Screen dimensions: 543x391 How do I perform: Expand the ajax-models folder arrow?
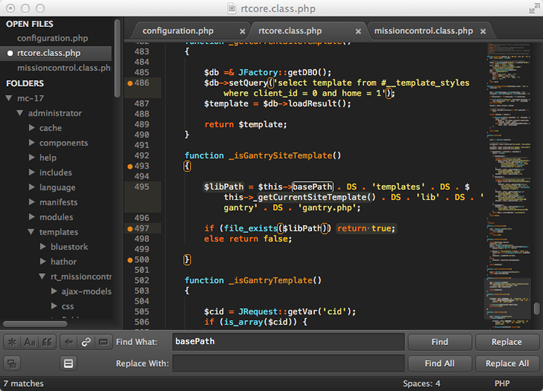click(54, 291)
